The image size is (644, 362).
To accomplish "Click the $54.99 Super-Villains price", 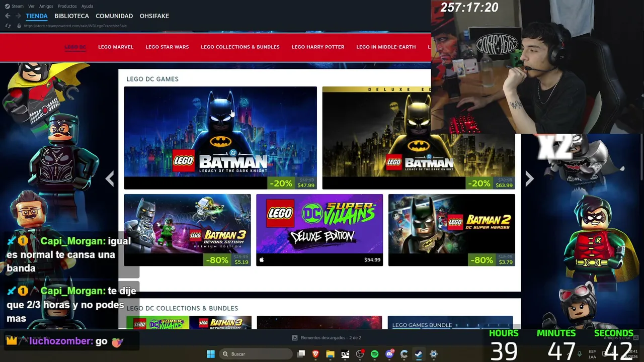I will click(x=372, y=260).
